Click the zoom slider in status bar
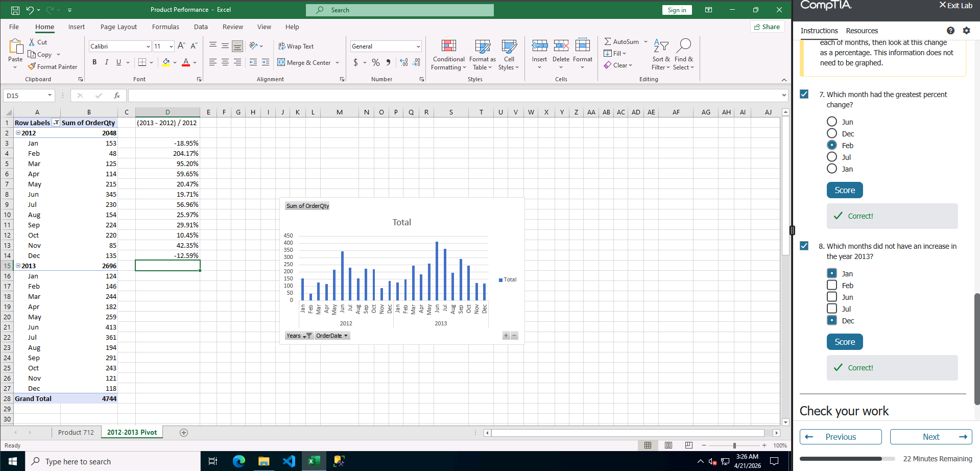The height and width of the screenshot is (471, 980). pos(734,445)
